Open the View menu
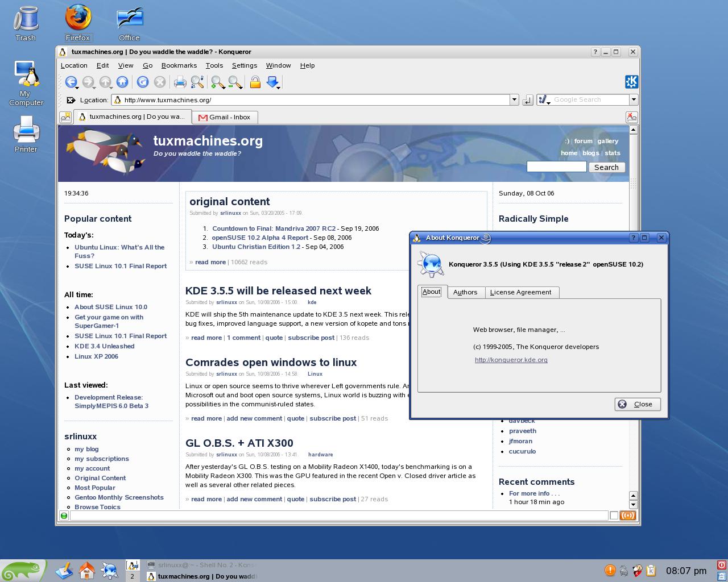This screenshot has height=582, width=728. point(126,65)
